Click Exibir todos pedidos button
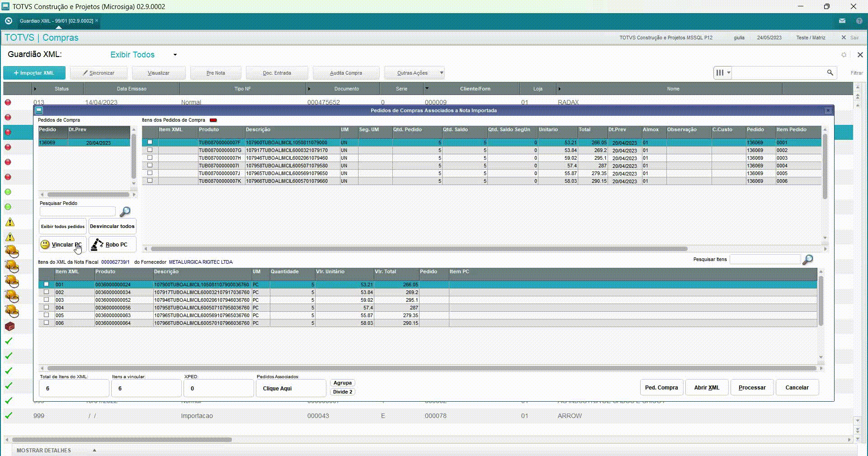Viewport: 868px width, 456px height. click(63, 226)
